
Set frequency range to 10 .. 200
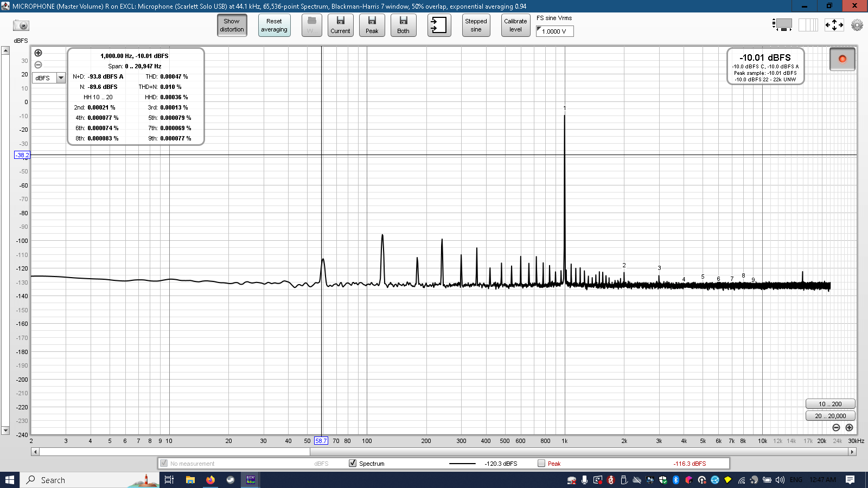[831, 404]
